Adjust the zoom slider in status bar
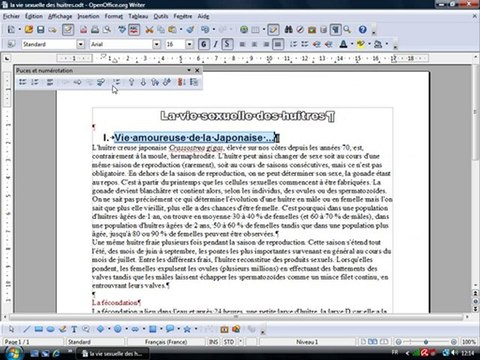Viewport: 480px width, 360px height. coord(426,342)
